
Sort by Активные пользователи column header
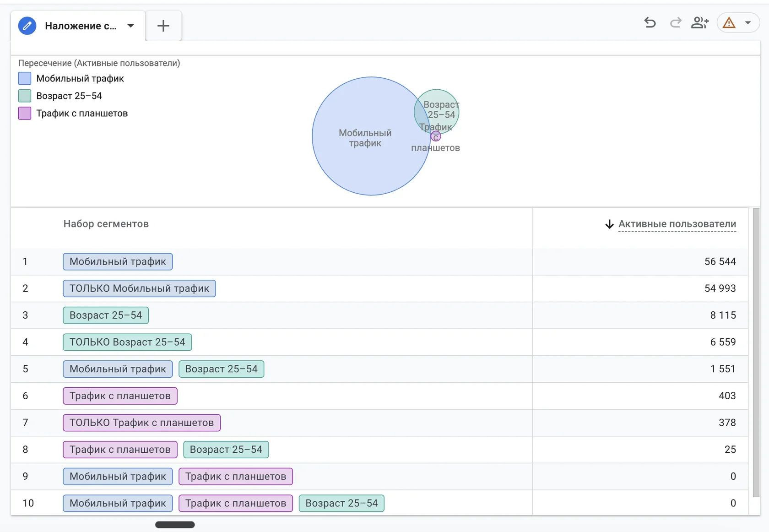click(677, 224)
